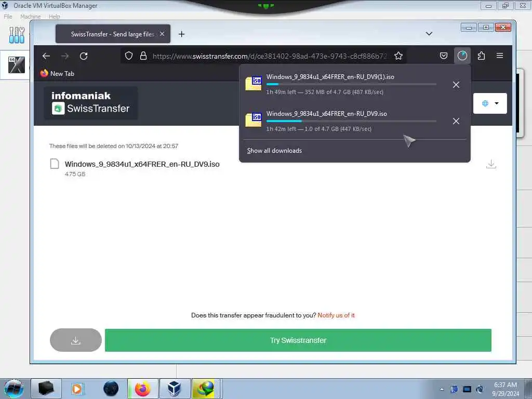Toggle the Firefox downloads progress button
The image size is (532, 399).
coord(462,56)
